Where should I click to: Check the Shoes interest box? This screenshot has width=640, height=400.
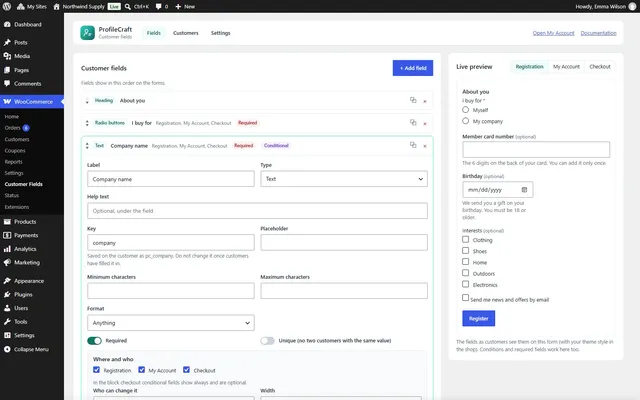[x=465, y=250]
